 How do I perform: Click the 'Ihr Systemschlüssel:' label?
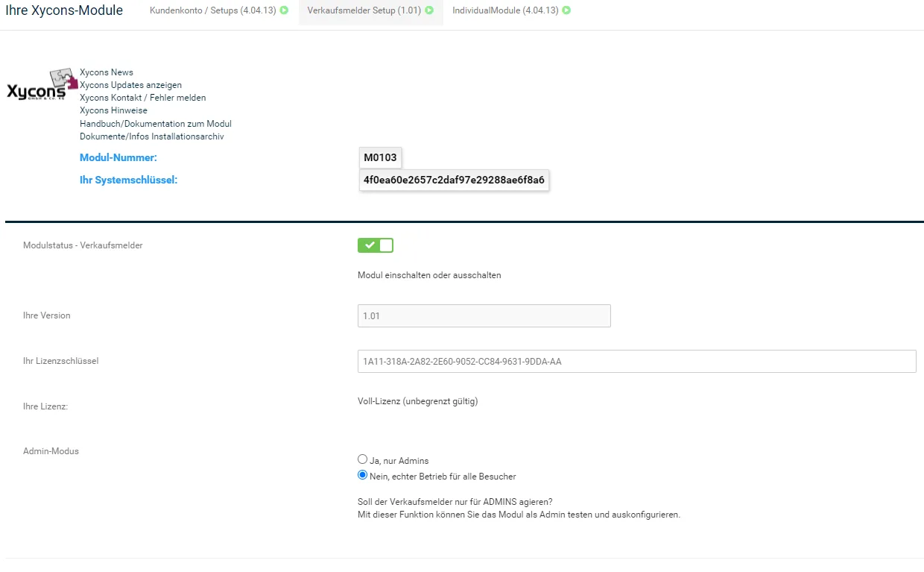tap(128, 180)
